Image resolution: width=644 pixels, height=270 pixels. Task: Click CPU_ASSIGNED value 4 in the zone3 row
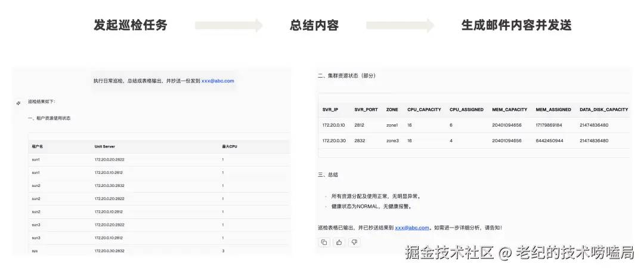click(x=451, y=140)
